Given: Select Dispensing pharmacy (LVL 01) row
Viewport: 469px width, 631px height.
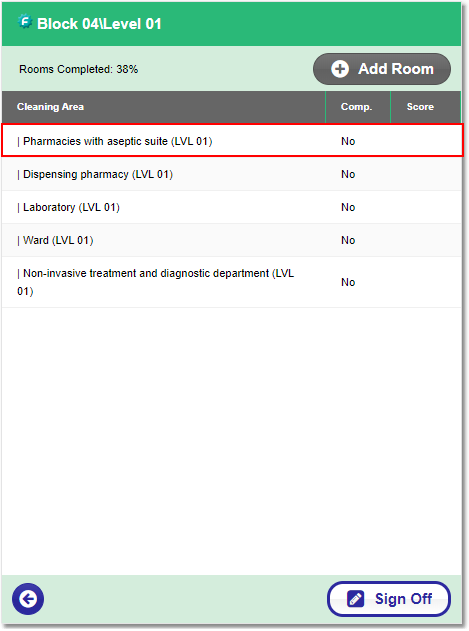Looking at the screenshot, I should click(x=231, y=174).
